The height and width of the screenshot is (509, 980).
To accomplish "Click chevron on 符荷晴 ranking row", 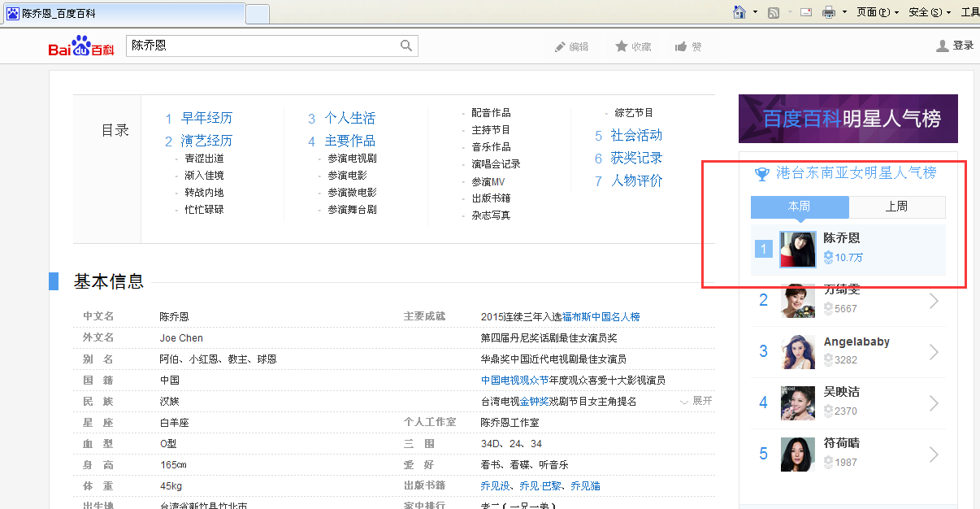I will click(934, 455).
